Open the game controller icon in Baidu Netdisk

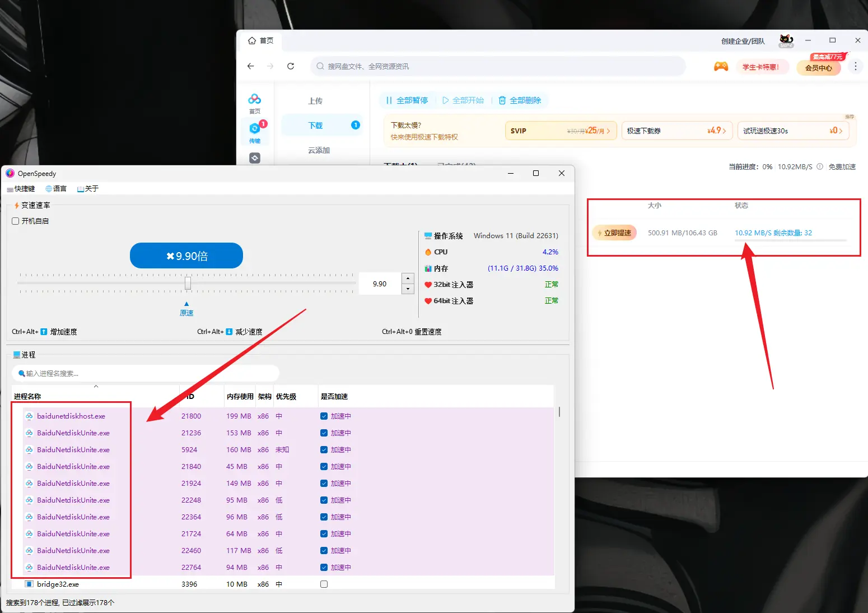pos(721,67)
